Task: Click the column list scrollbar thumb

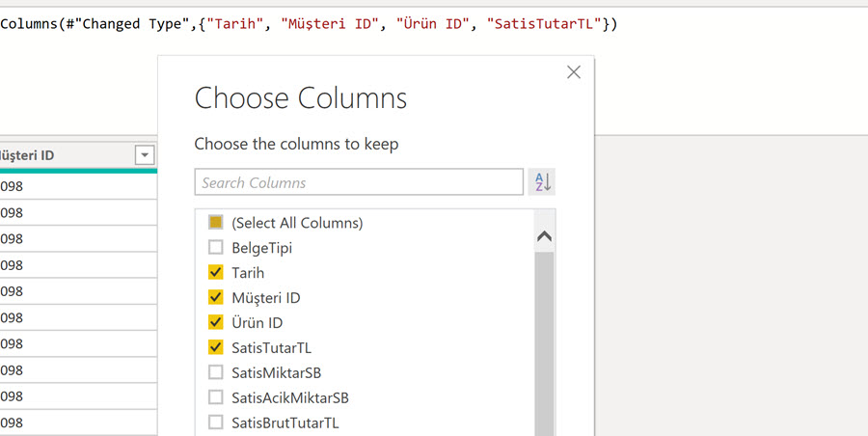Action: [x=544, y=343]
